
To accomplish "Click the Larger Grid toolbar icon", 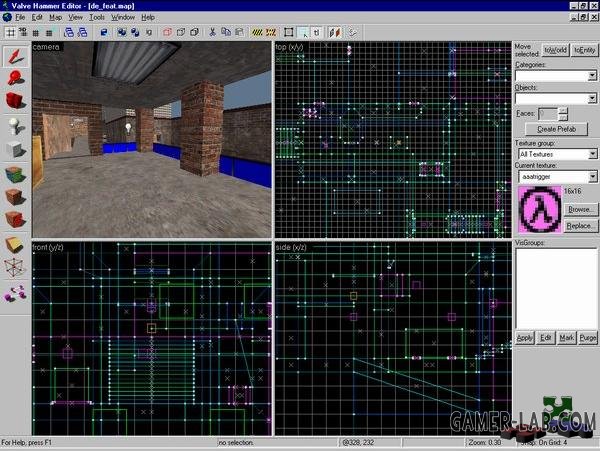I will click(x=49, y=33).
